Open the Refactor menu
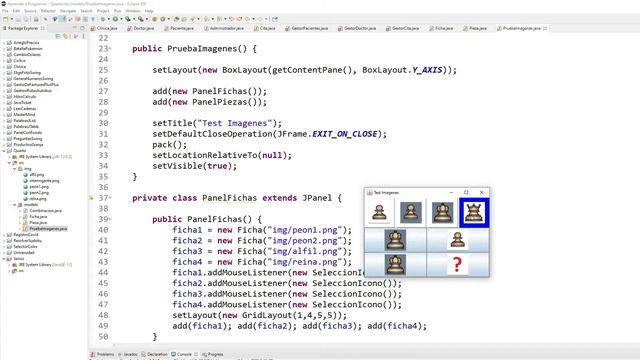The image size is (640, 360). (x=48, y=11)
